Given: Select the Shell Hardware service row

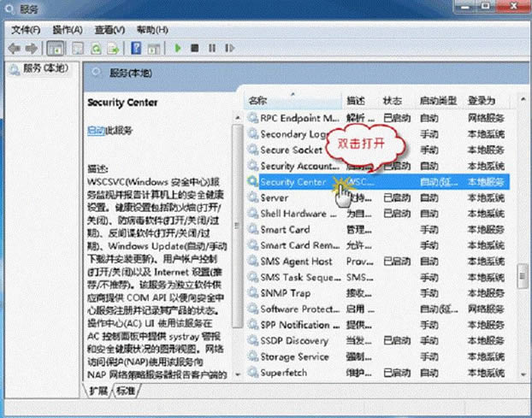Looking at the screenshot, I should tap(377, 214).
